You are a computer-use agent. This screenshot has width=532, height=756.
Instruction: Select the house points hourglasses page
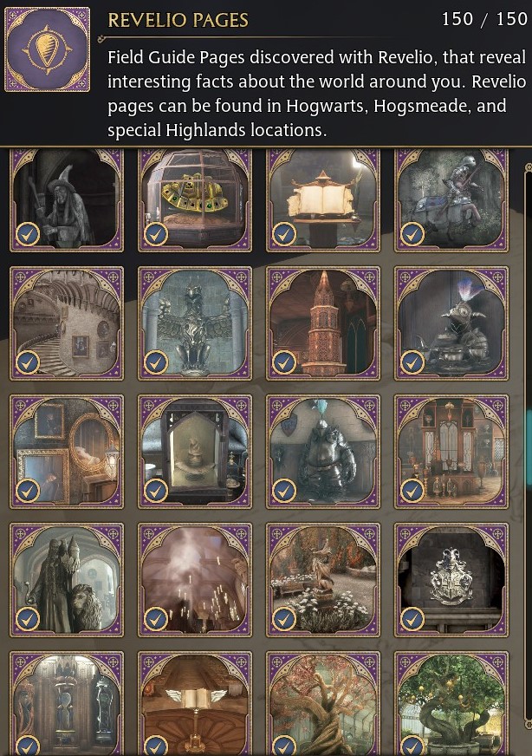click(67, 703)
